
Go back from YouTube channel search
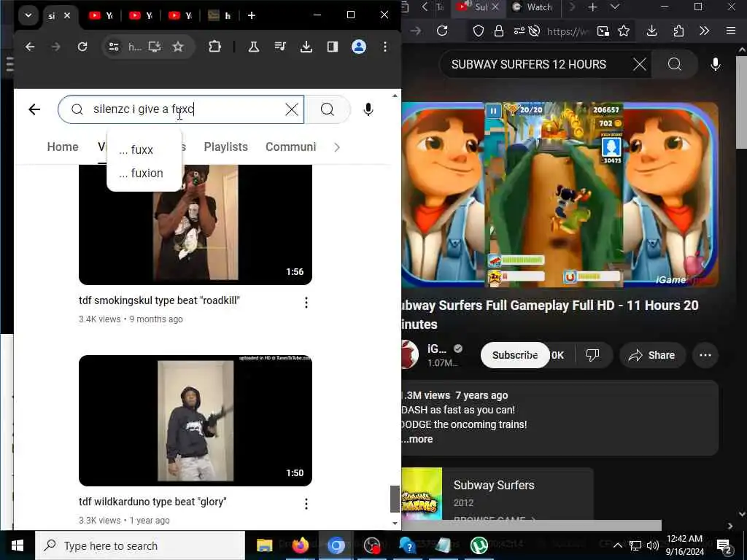click(34, 109)
